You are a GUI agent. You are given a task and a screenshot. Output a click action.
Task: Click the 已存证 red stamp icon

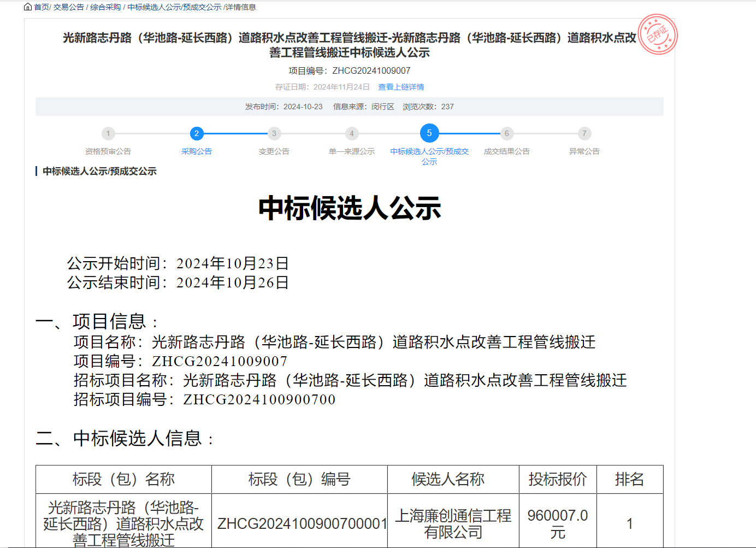[658, 35]
